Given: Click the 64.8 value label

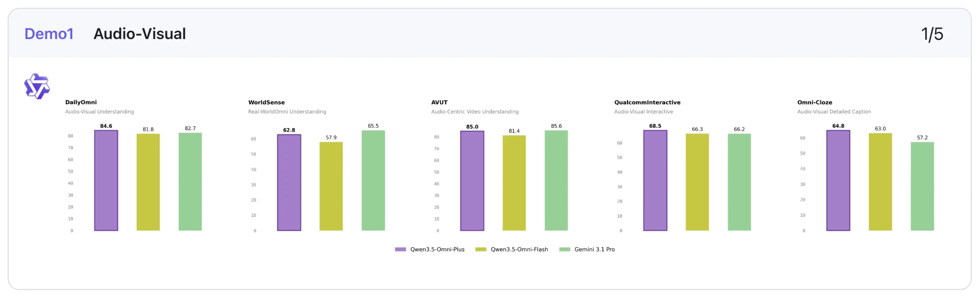Looking at the screenshot, I should [x=838, y=126].
